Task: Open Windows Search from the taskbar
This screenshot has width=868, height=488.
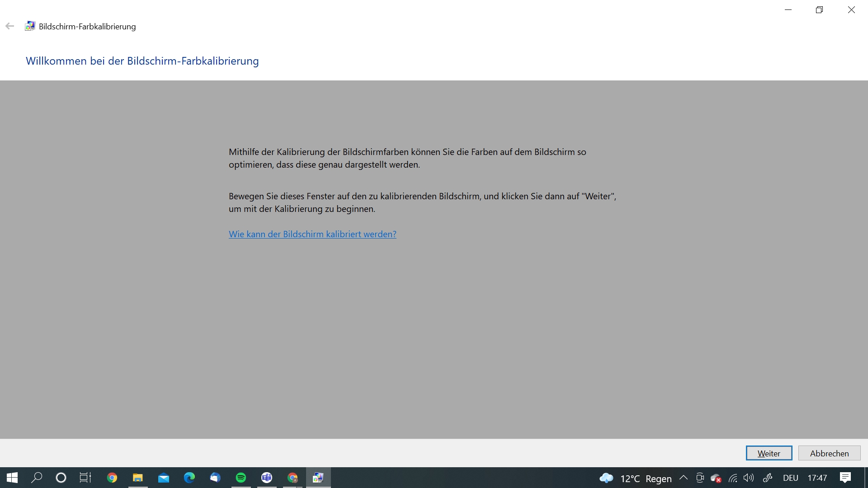Action: point(37,478)
